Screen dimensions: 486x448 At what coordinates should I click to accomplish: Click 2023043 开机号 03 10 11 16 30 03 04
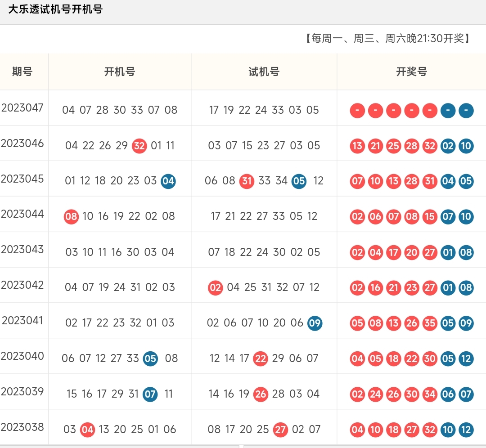coord(120,252)
